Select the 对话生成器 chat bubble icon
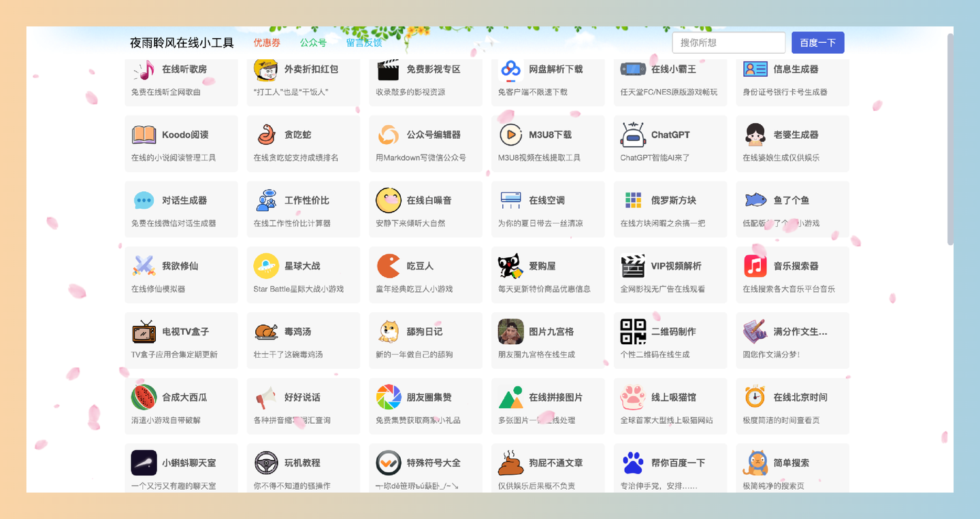The width and height of the screenshot is (980, 519). pos(144,201)
